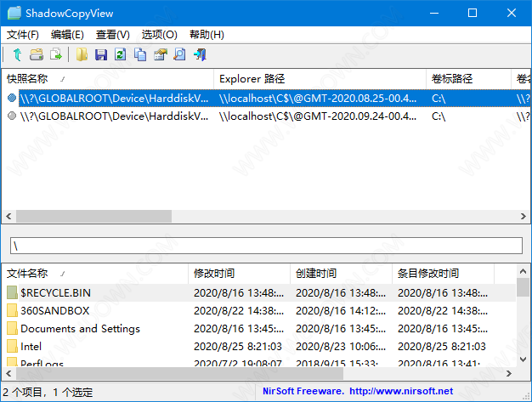
Task: Maximize the ShadowCopyView window
Action: click(x=473, y=13)
